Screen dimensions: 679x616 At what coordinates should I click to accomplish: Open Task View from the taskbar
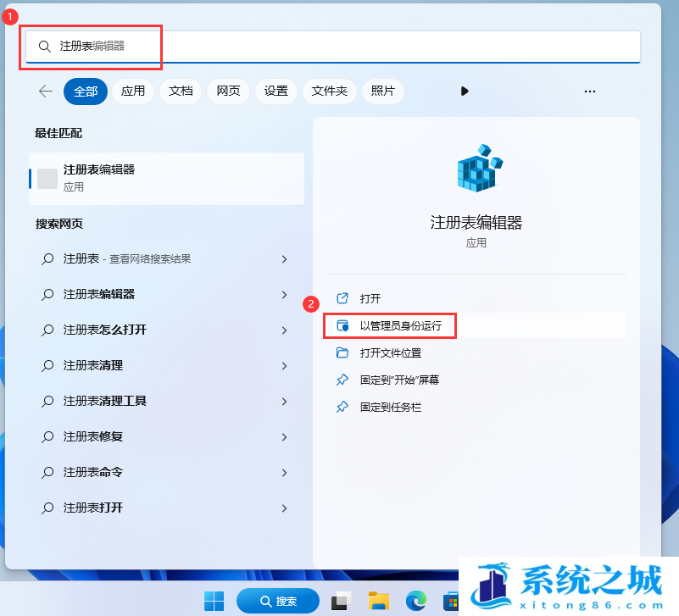(x=341, y=601)
